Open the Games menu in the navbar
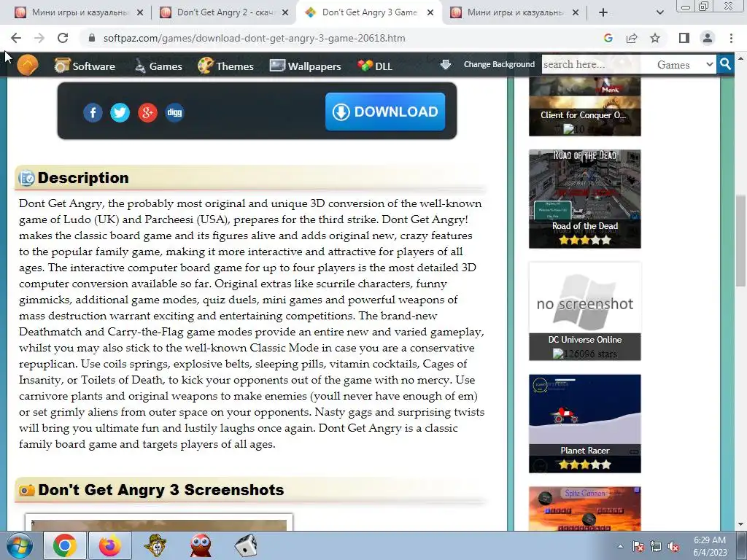 coord(158,66)
